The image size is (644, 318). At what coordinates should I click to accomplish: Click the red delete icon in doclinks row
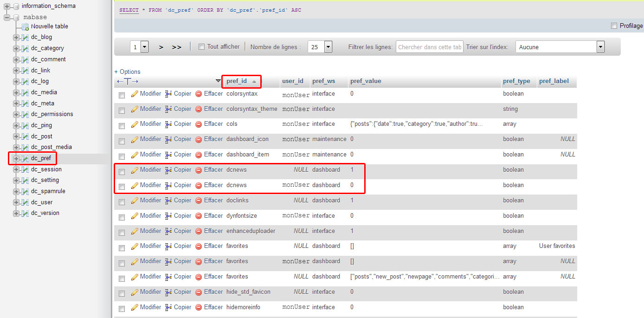199,201
